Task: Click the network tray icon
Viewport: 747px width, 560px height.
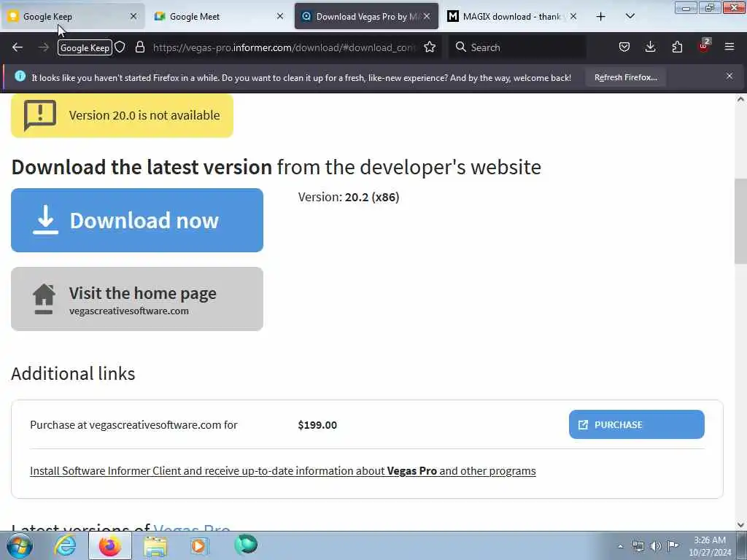Action: pyautogui.click(x=638, y=546)
